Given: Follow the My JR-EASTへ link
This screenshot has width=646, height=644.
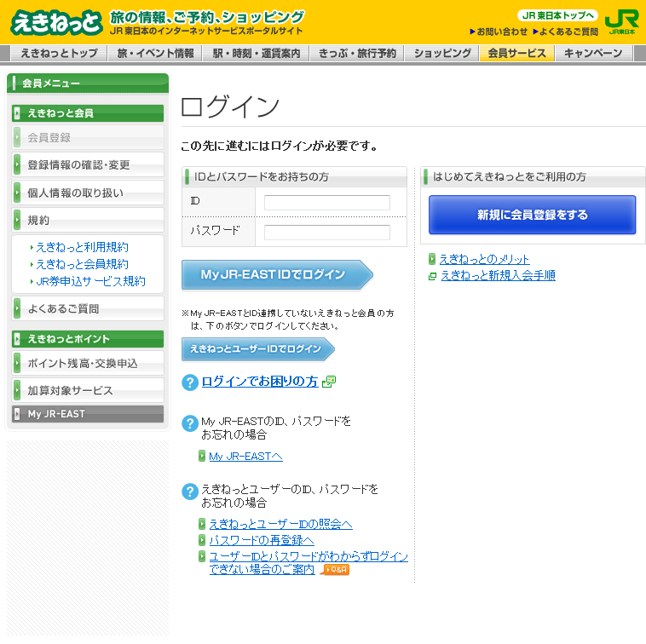Looking at the screenshot, I should click(245, 457).
